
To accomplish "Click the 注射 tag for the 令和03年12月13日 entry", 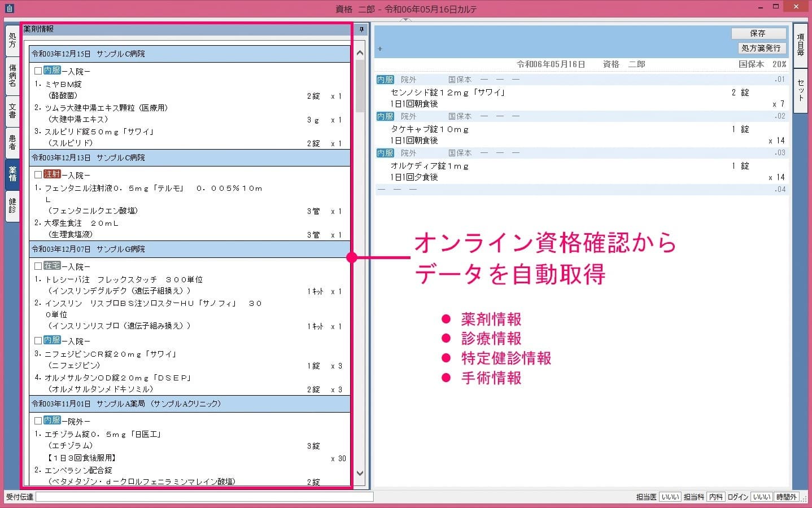I will point(52,174).
